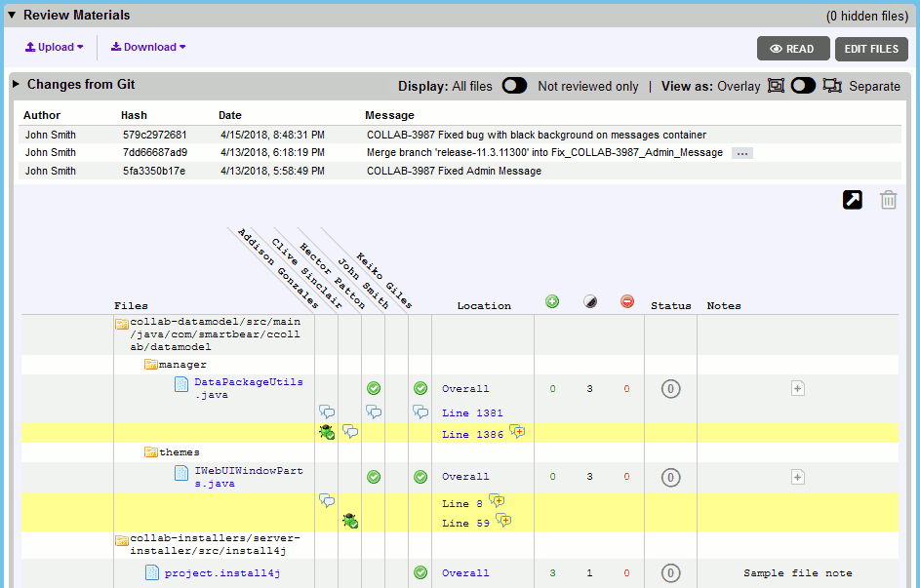Image resolution: width=920 pixels, height=588 pixels.
Task: Click add note icon for DataPackageUtils.java
Action: click(797, 389)
